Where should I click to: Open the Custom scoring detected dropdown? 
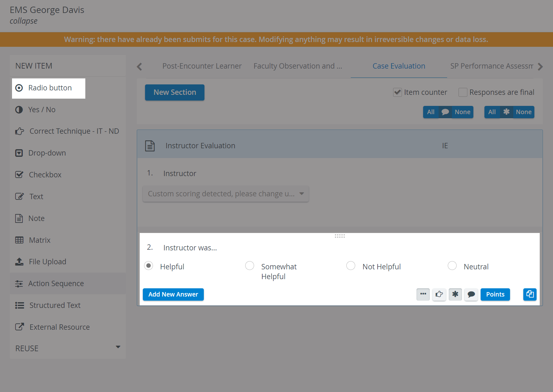point(226,194)
